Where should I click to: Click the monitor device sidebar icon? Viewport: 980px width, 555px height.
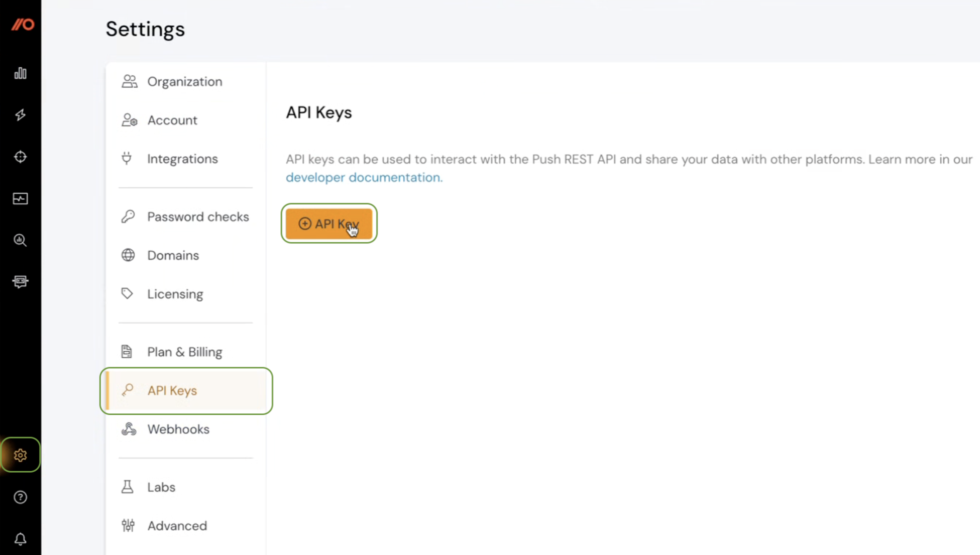click(x=20, y=281)
